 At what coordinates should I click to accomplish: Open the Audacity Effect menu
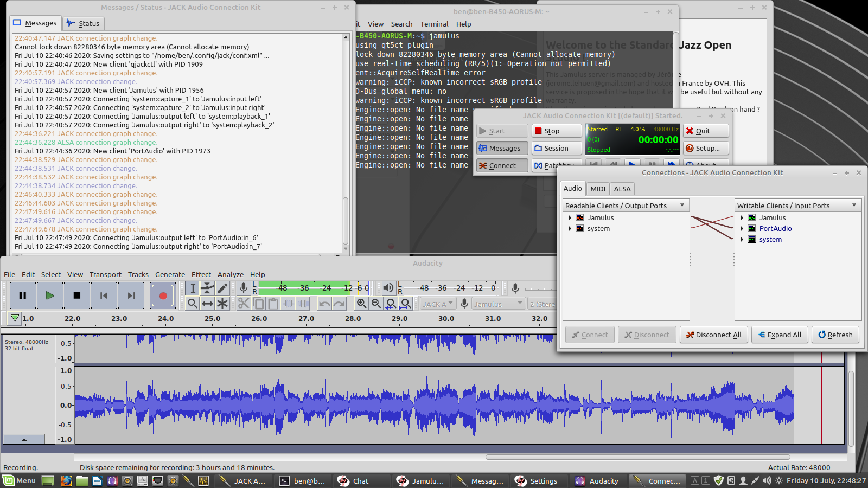point(201,274)
